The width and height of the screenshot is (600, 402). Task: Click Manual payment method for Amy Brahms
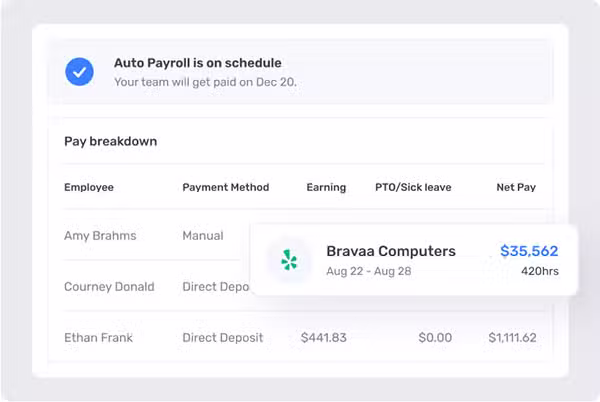tap(203, 236)
